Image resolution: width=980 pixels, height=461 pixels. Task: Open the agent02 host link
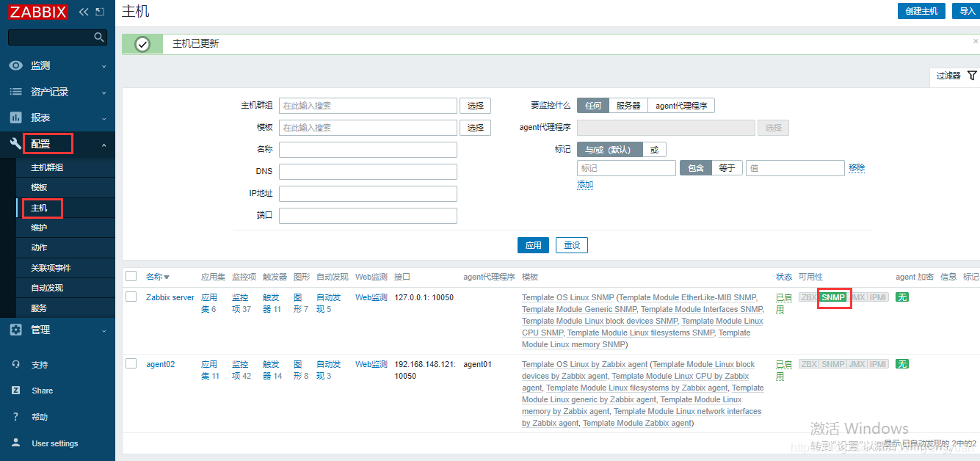click(x=161, y=364)
